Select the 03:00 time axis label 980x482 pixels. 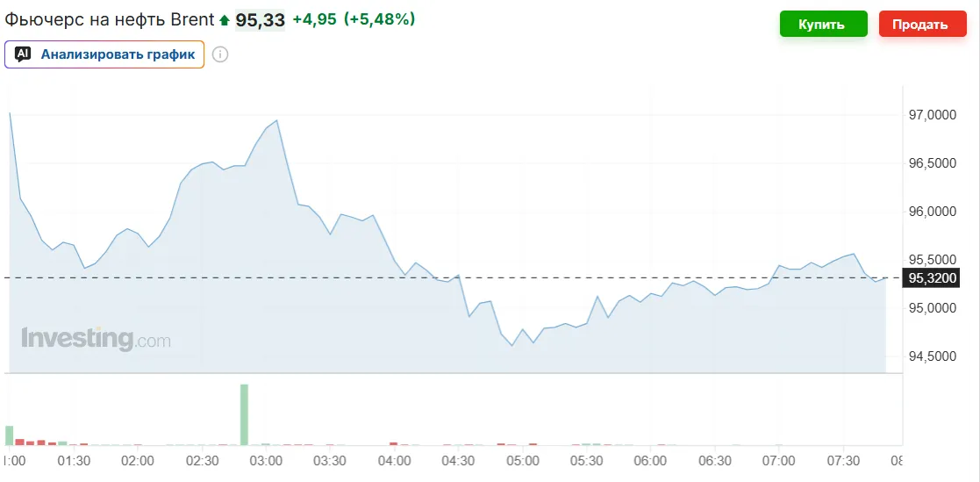(x=266, y=460)
